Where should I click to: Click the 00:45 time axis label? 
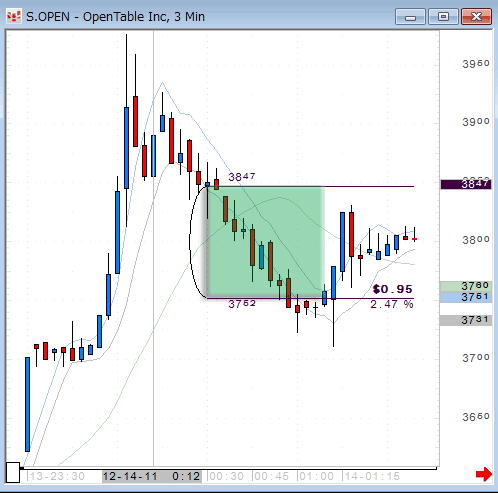click(x=271, y=476)
